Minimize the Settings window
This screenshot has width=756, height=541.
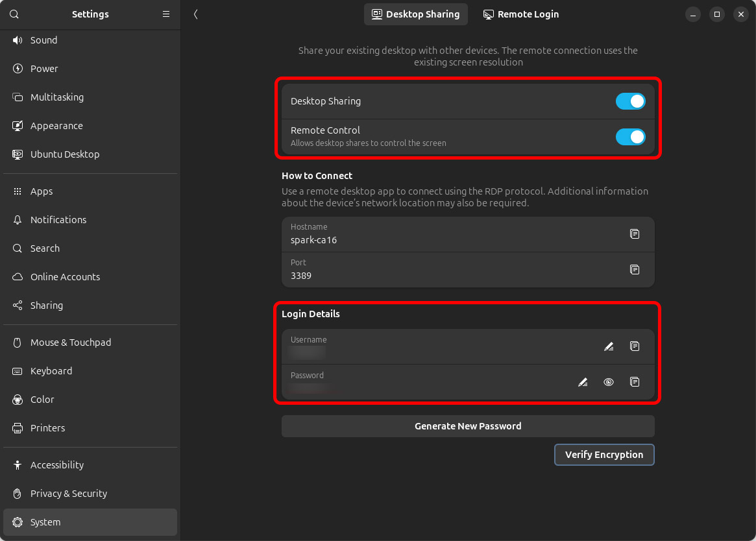click(x=693, y=14)
